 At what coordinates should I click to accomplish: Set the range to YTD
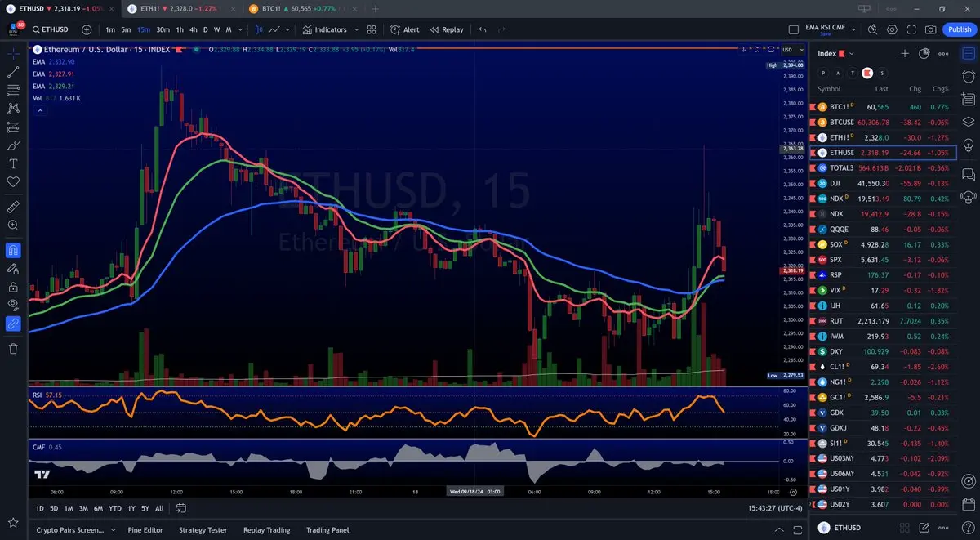(114, 508)
